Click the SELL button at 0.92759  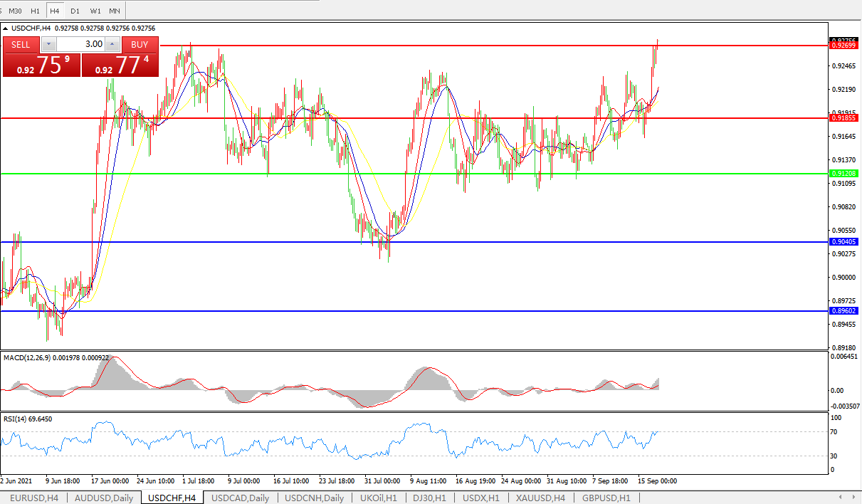(41, 65)
